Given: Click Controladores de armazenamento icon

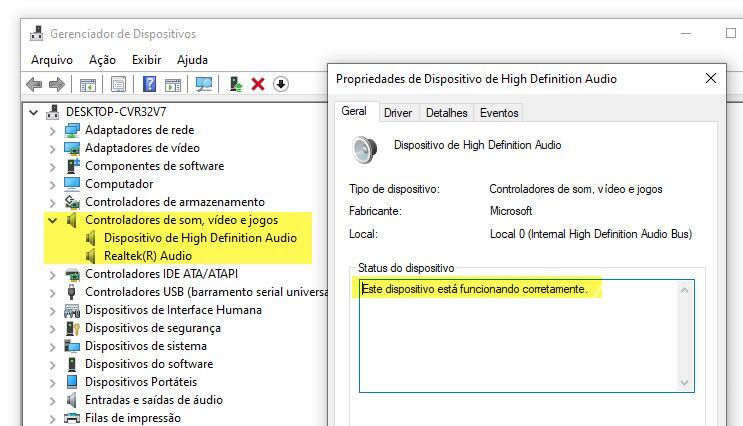Looking at the screenshot, I should coord(72,202).
